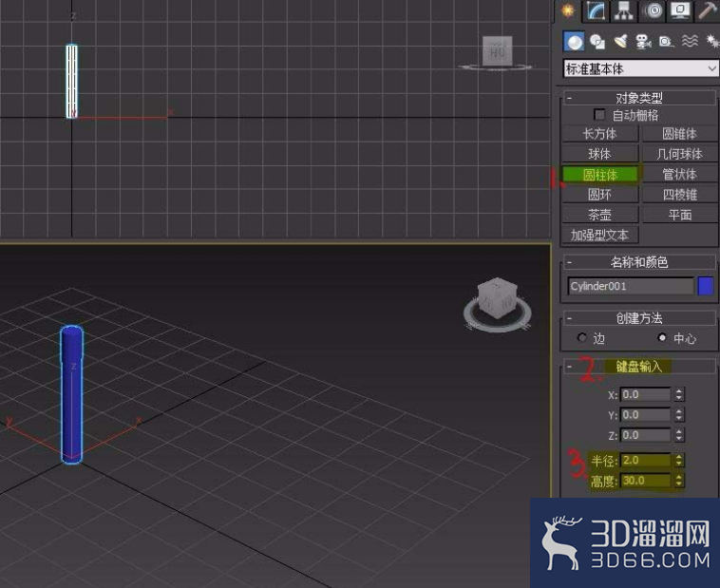Click the 长方体 box button

(x=599, y=134)
